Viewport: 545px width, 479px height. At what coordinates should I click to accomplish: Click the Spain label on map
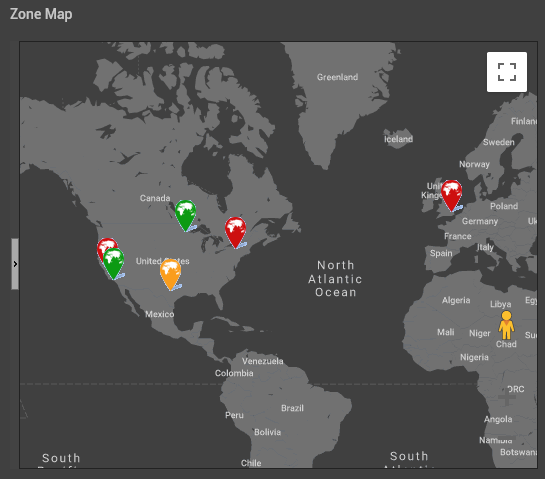pos(441,253)
